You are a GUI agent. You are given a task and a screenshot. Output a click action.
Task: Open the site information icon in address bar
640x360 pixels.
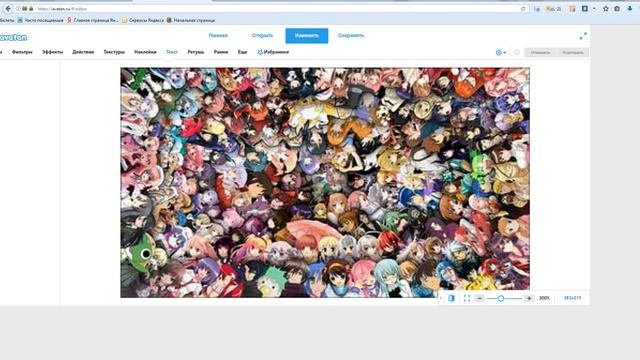click(18, 9)
